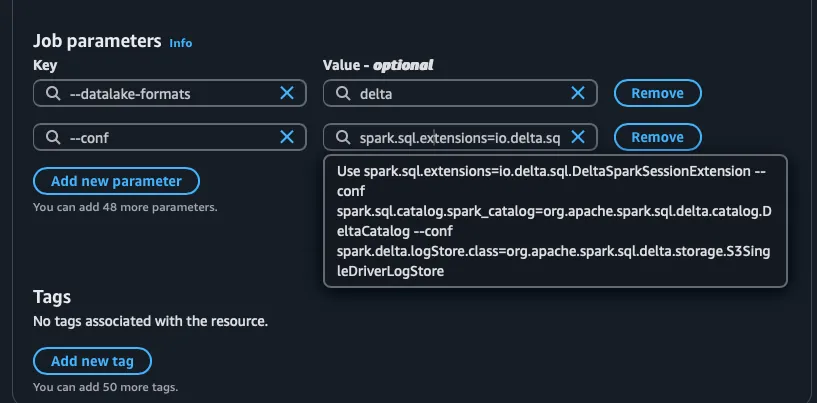817x403 pixels.
Task: Click search icon in --datalake-formats key field
Action: pyautogui.click(x=53, y=93)
